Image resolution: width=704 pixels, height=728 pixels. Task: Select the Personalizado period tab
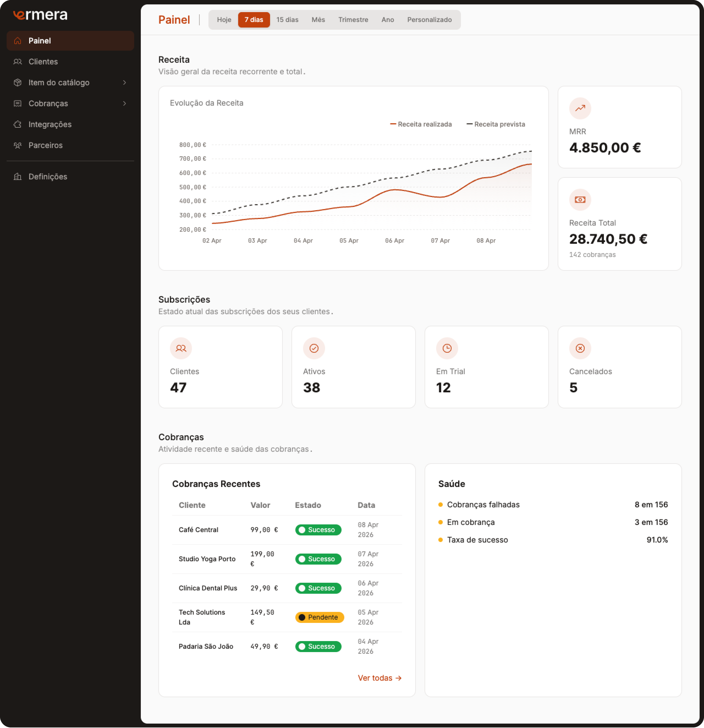pyautogui.click(x=429, y=20)
